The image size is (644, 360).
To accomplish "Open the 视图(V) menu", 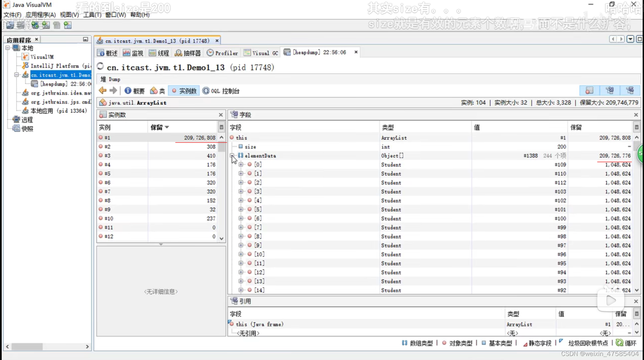I will coord(69,15).
